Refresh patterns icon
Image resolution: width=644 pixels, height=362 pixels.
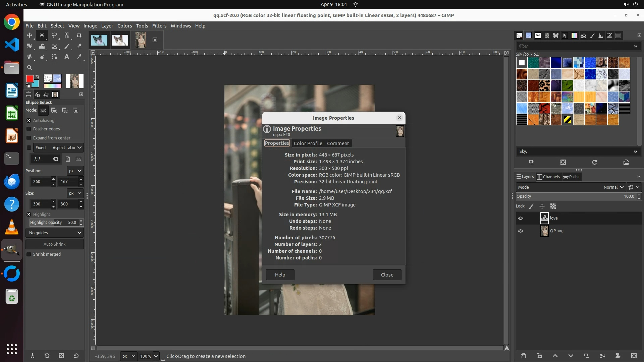594,162
